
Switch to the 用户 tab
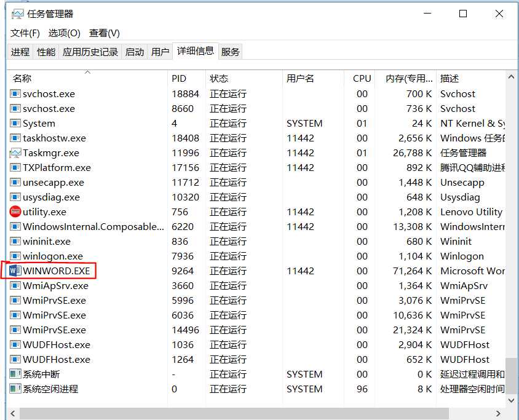tap(160, 52)
